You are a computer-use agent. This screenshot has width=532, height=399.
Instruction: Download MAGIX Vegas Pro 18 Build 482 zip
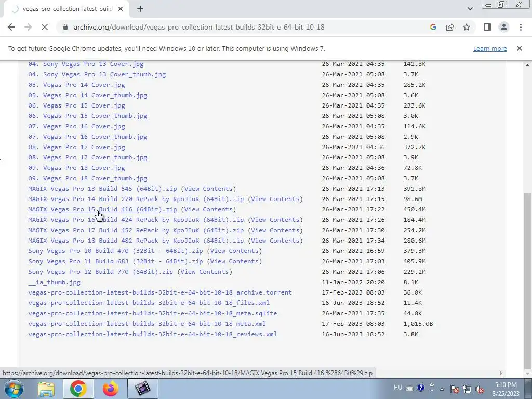coord(136,241)
